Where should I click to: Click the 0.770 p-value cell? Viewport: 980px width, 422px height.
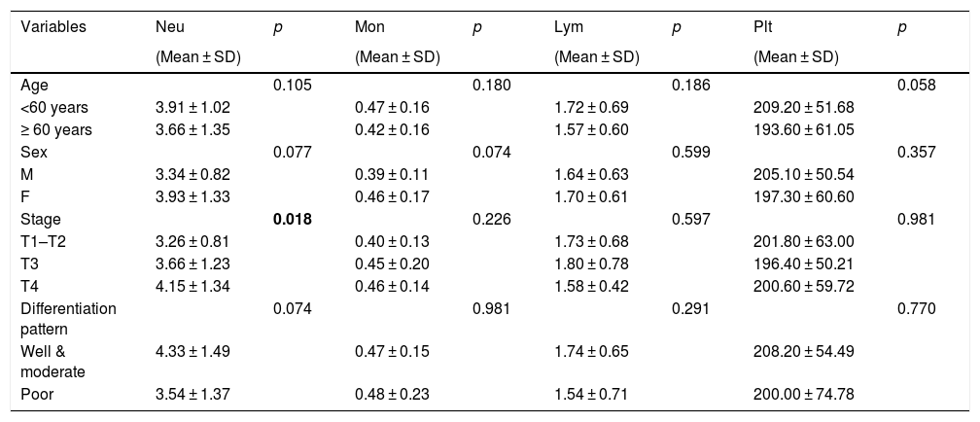point(916,309)
